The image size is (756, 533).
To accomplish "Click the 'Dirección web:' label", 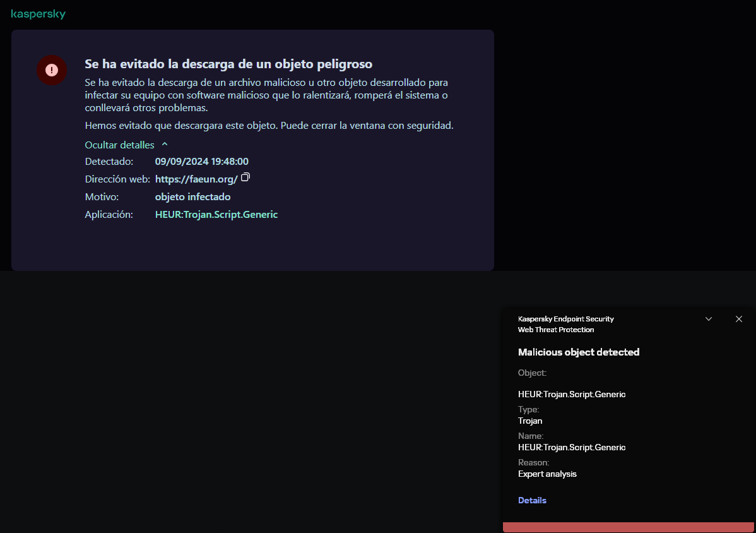I will pyautogui.click(x=117, y=179).
